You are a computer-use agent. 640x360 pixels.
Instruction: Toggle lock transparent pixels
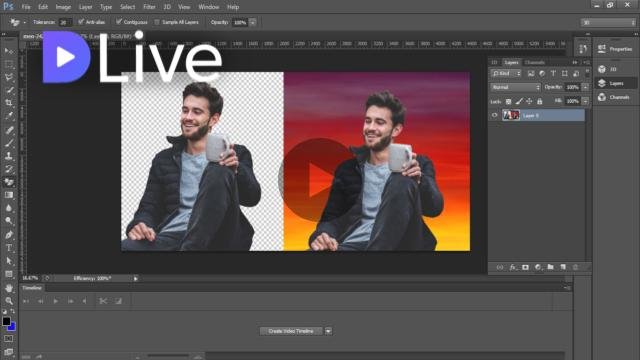pyautogui.click(x=509, y=101)
